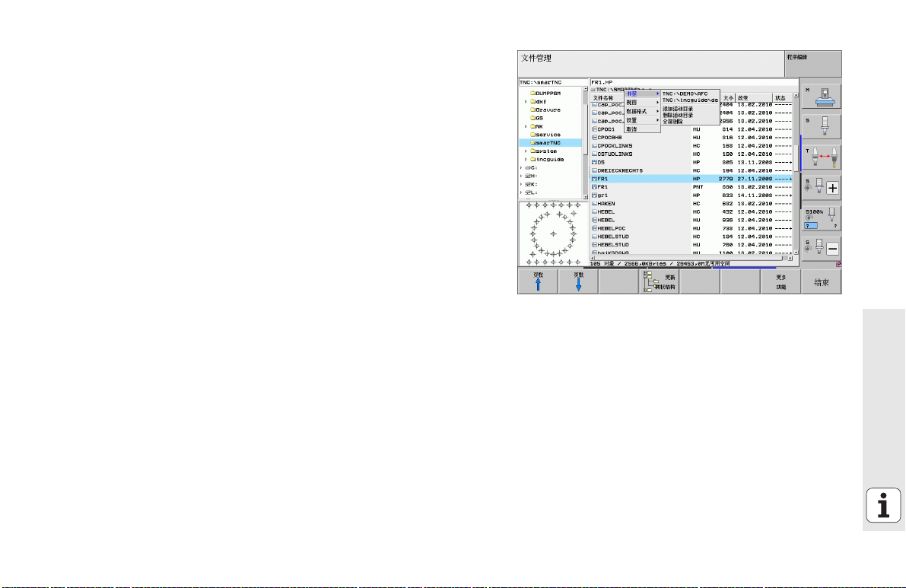Click the S100% spindle override icon
The height and width of the screenshot is (588, 906).
pyautogui.click(x=822, y=218)
